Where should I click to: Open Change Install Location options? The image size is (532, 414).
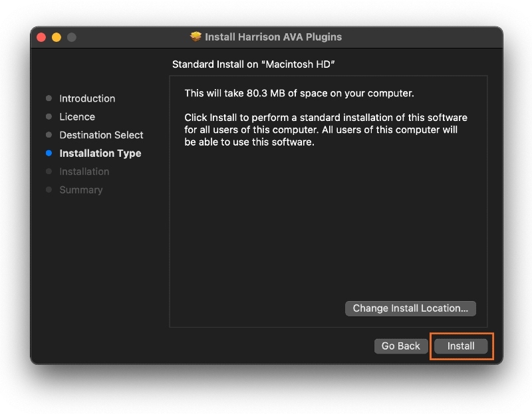(x=410, y=308)
